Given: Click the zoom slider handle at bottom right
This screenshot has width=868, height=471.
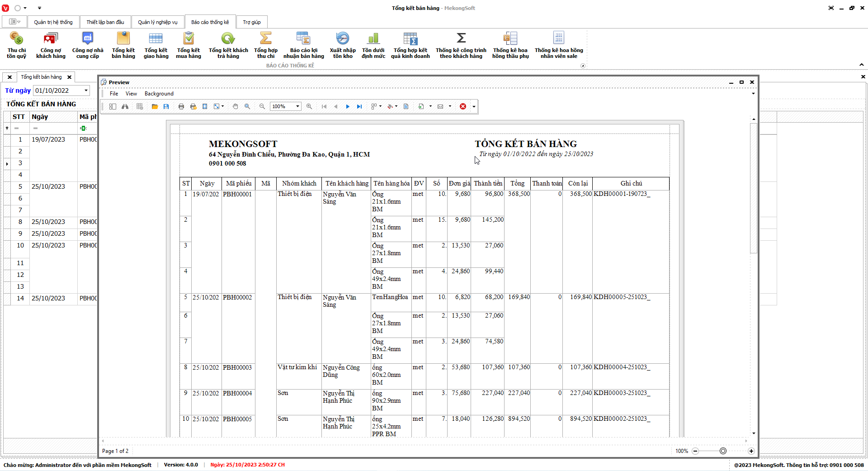Looking at the screenshot, I should tap(723, 451).
